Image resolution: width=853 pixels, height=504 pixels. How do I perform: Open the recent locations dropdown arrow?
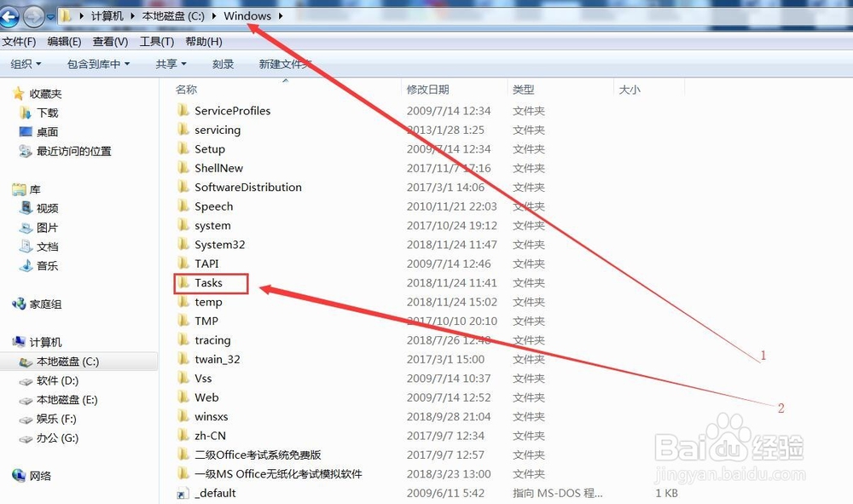point(50,17)
